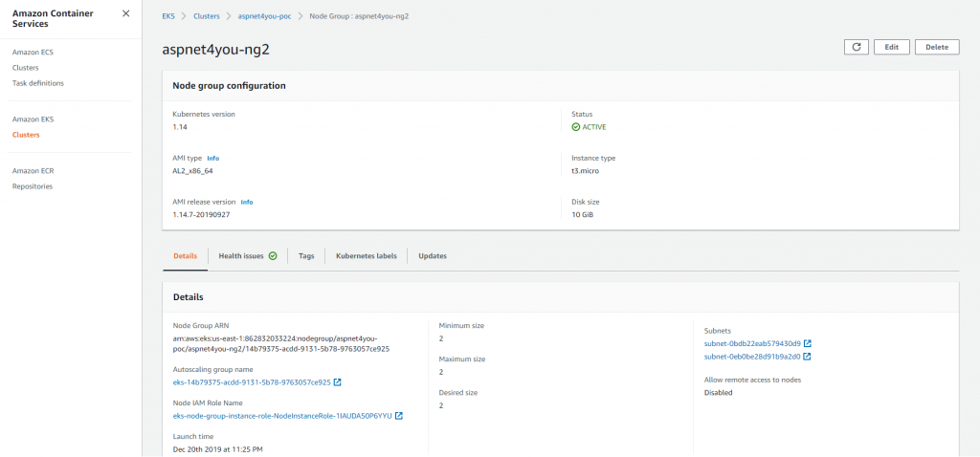The width and height of the screenshot is (980, 457).
Task: Open the Updates tab
Action: tap(433, 256)
